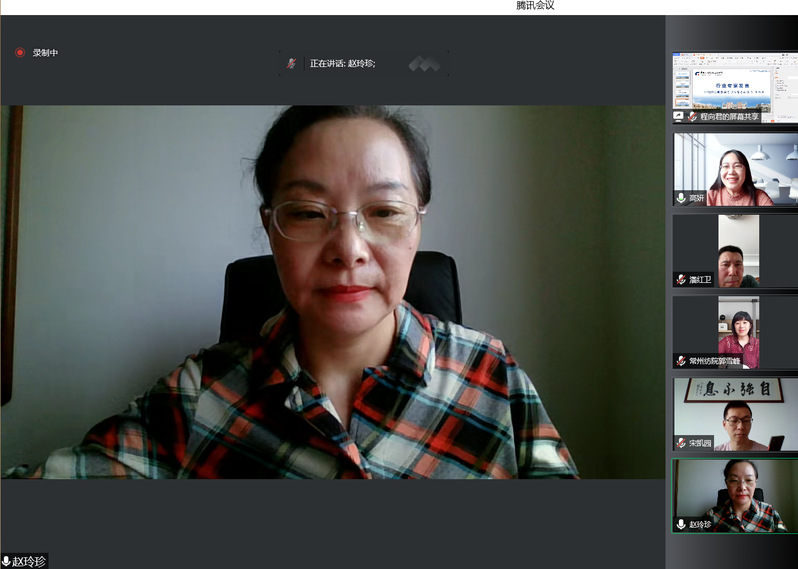Click muted mic icon beside 潘红卫
This screenshot has height=569, width=798.
[681, 280]
